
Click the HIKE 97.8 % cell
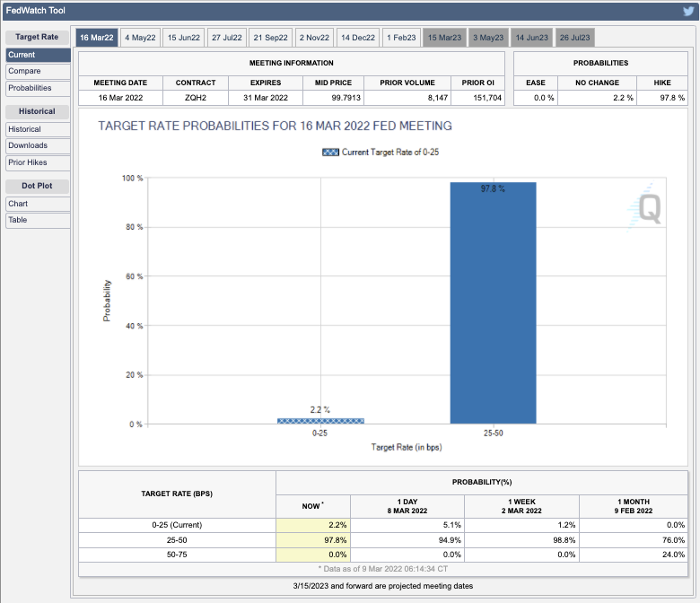(x=662, y=98)
